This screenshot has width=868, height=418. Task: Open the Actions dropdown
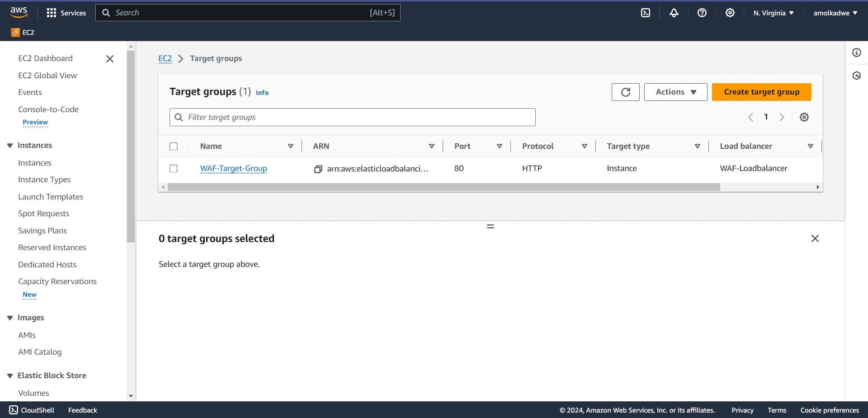(675, 92)
